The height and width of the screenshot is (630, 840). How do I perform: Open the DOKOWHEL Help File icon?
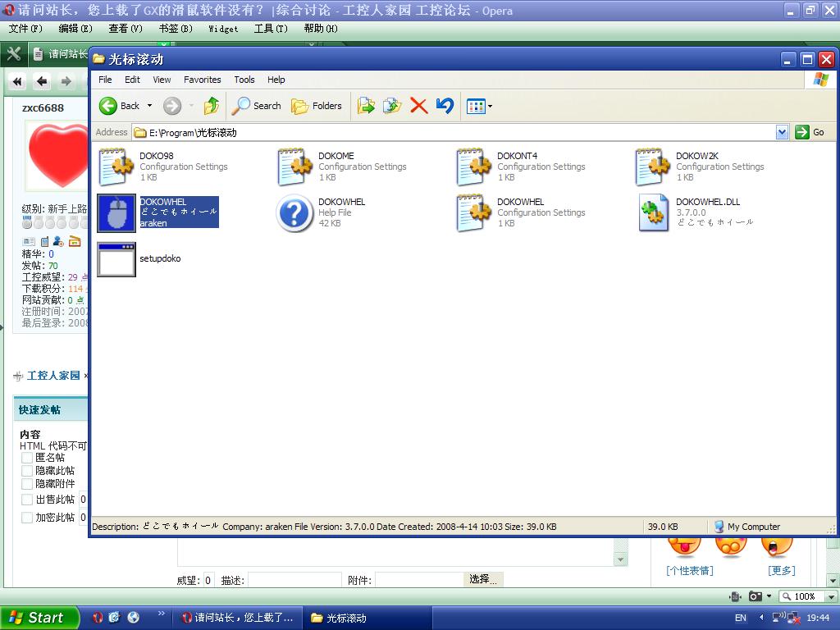tap(294, 213)
